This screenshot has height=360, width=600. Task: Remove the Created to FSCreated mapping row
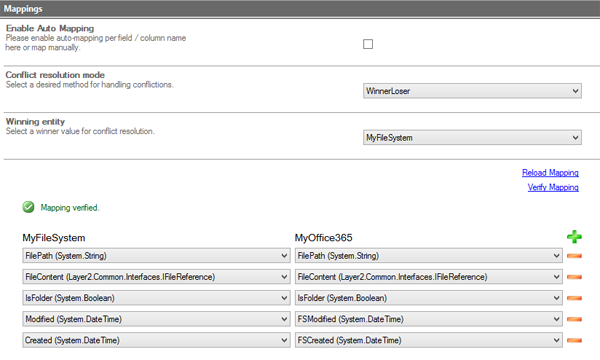point(574,340)
